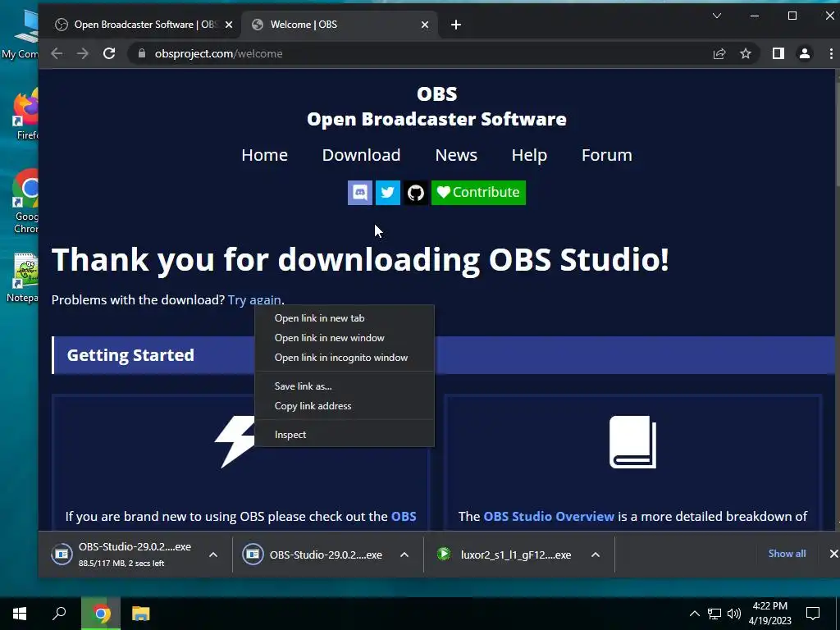Open the notification center icon

pyautogui.click(x=813, y=614)
